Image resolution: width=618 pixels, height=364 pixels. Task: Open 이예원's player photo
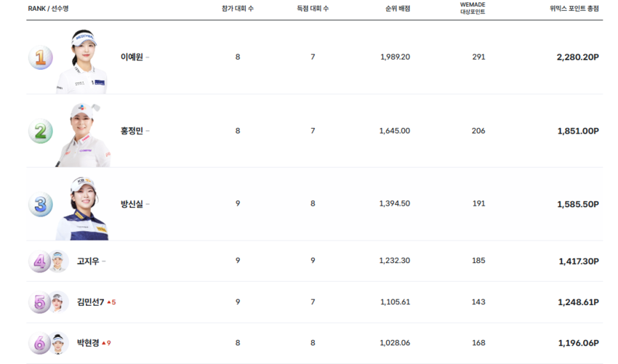pyautogui.click(x=82, y=61)
